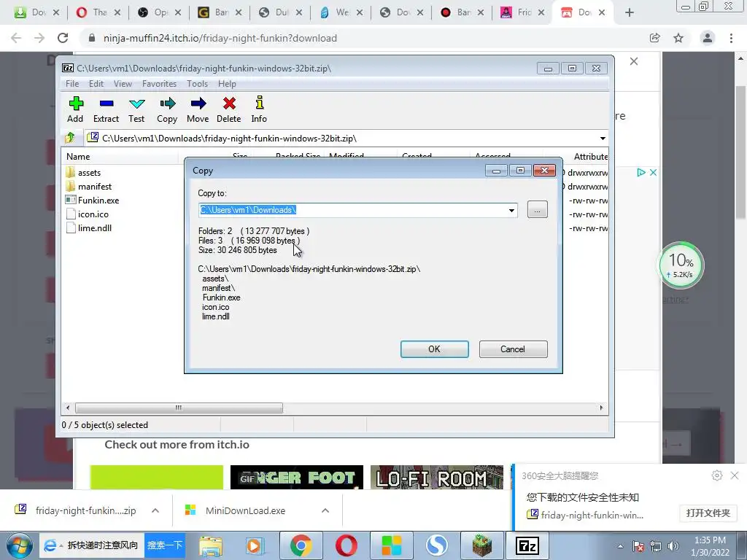
Task: Close the 360 security notification
Action: (735, 475)
